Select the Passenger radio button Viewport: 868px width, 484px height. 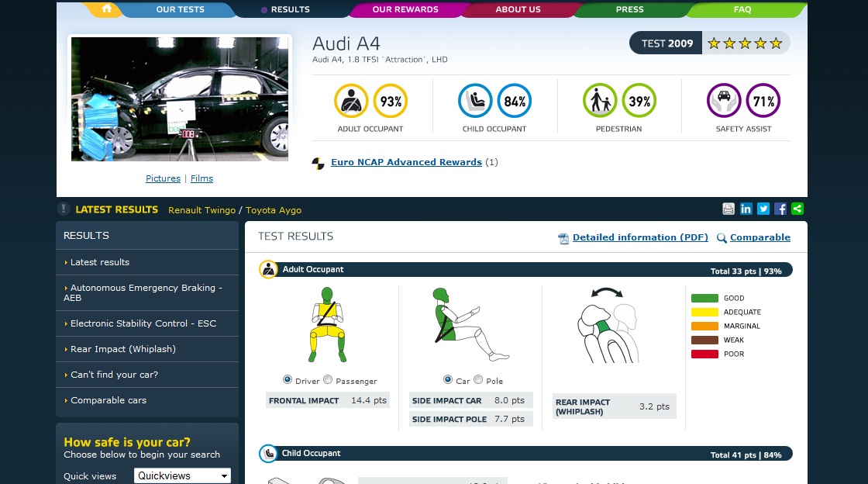328,380
